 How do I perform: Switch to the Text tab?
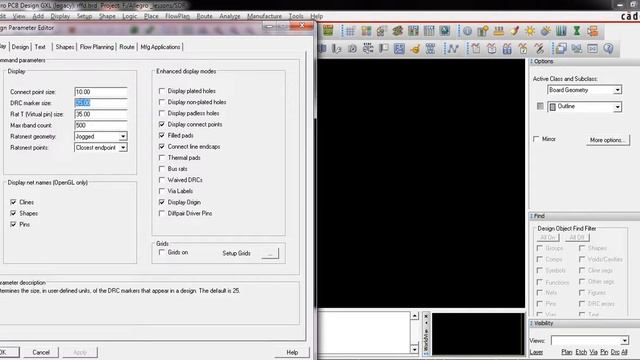tap(40, 47)
